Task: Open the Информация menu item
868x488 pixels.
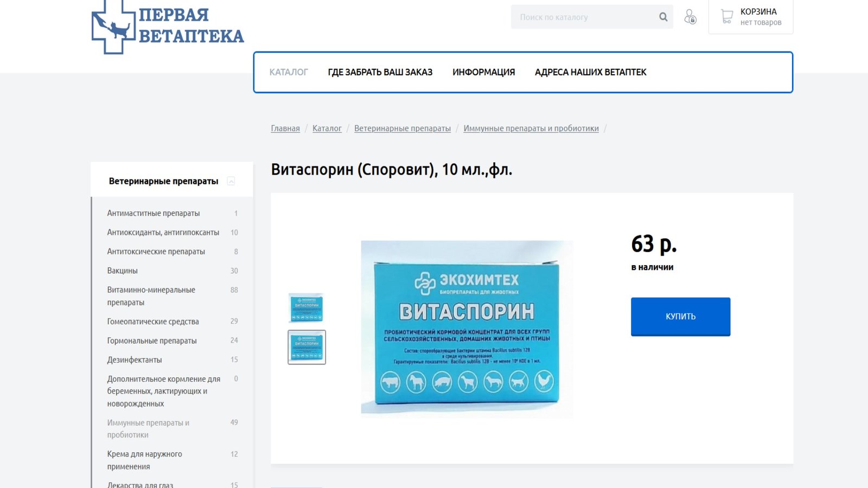Action: click(x=484, y=72)
